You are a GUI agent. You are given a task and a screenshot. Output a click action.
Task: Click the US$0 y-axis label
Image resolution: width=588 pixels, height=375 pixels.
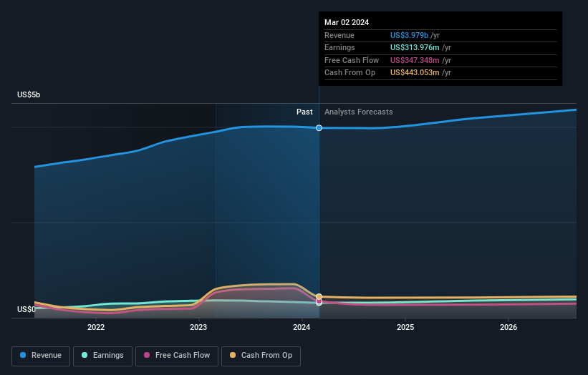(26, 309)
